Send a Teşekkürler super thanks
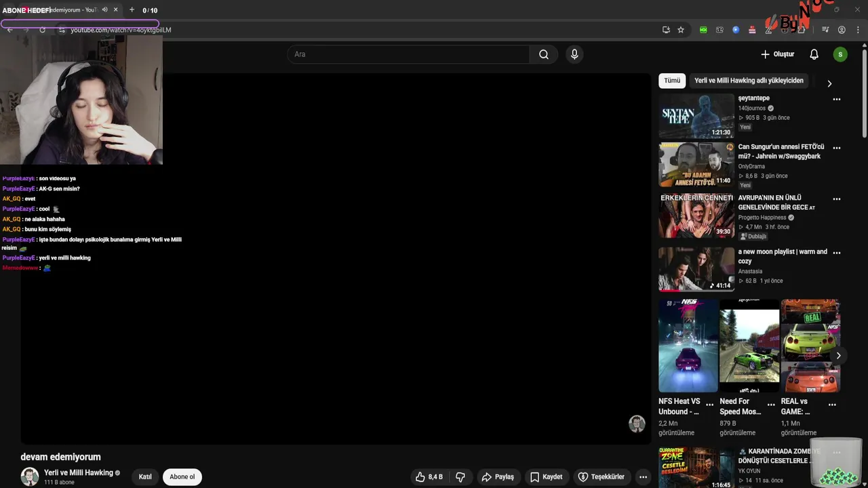This screenshot has height=488, width=868. 601,477
